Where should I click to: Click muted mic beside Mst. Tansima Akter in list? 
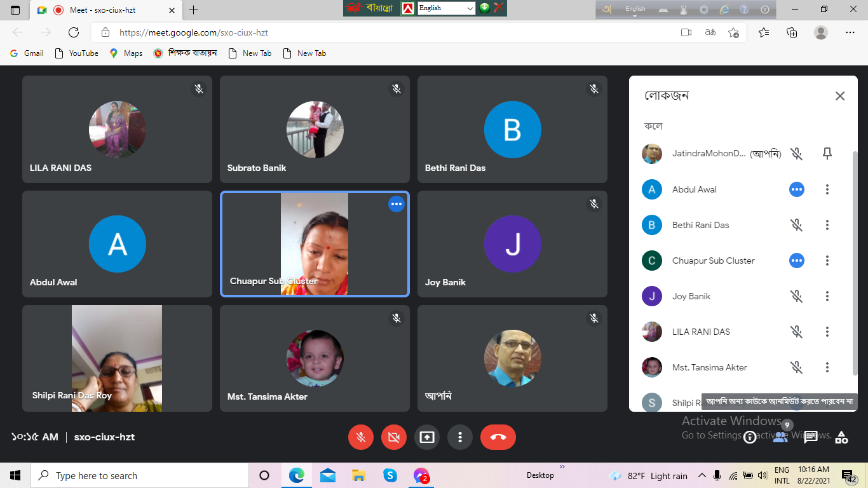tap(797, 367)
